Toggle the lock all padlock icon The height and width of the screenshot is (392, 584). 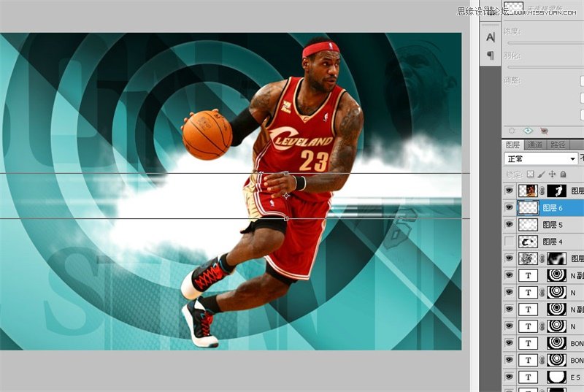pyautogui.click(x=563, y=174)
